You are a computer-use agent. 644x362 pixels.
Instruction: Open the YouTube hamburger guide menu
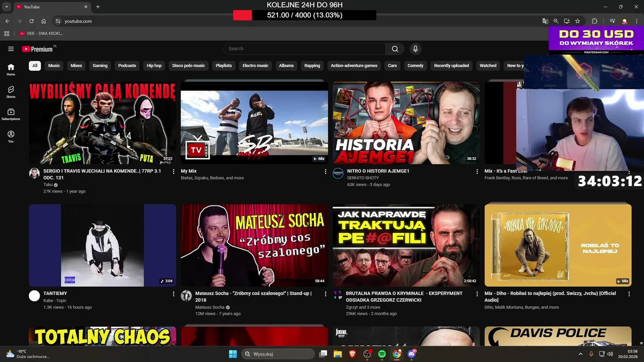[11, 49]
